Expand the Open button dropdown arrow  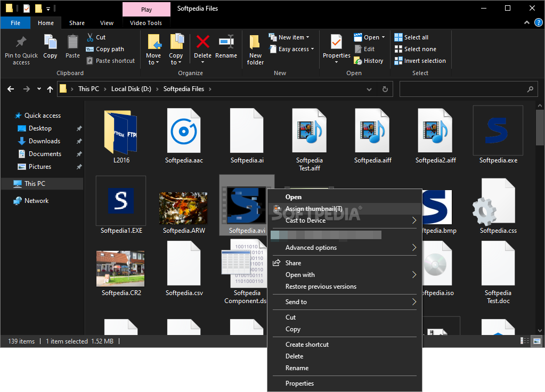click(384, 37)
